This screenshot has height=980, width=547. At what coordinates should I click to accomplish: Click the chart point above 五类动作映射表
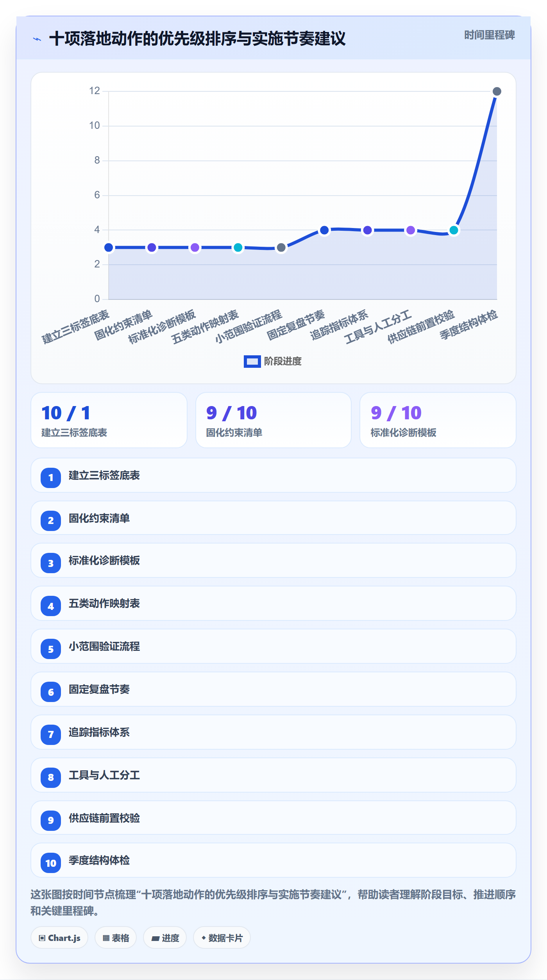[238, 248]
